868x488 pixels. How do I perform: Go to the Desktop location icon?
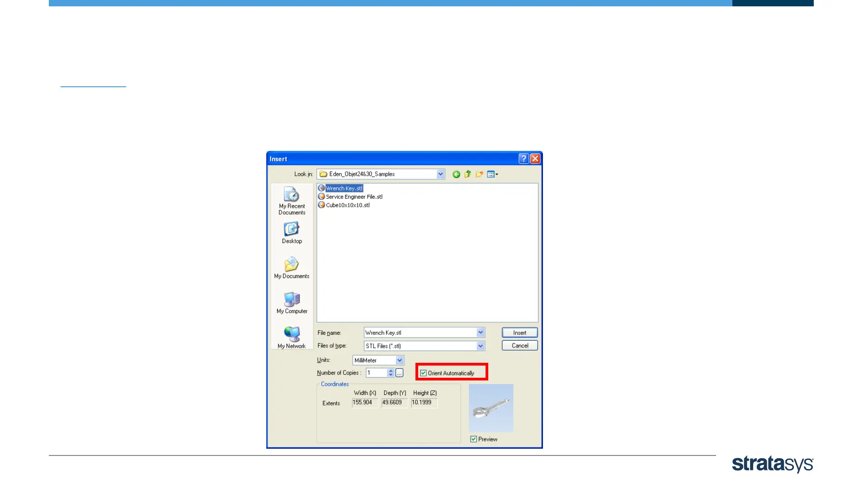292,233
